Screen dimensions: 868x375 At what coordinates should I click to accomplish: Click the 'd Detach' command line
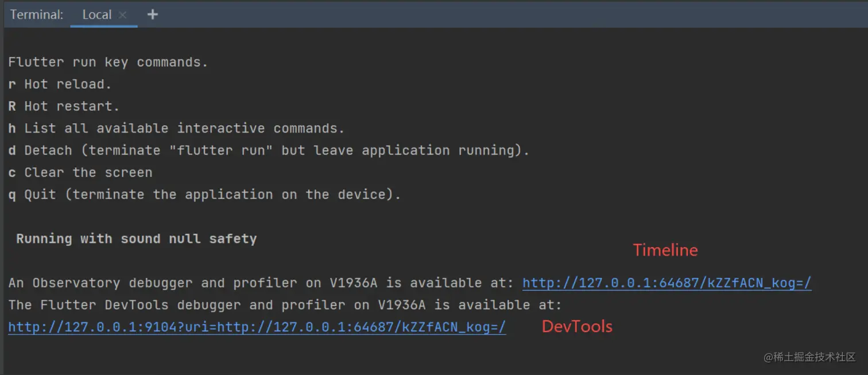tap(269, 150)
